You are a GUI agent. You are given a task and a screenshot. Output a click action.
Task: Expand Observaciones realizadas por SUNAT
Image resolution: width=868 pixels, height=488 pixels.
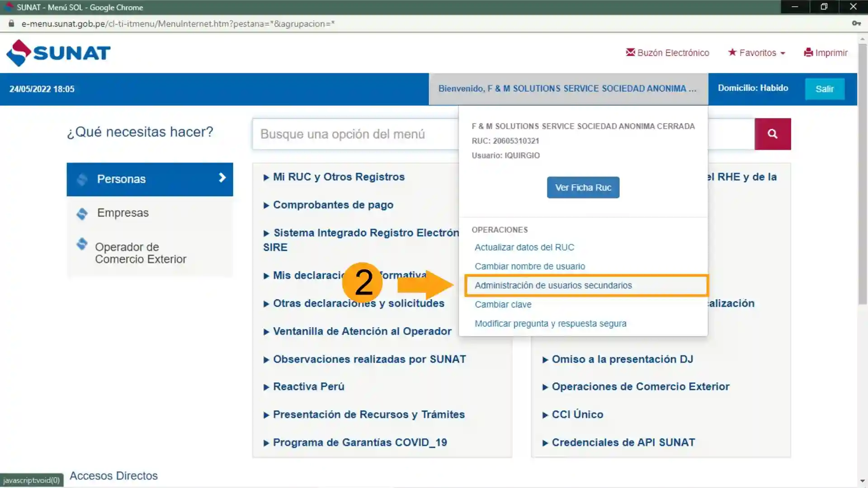pyautogui.click(x=364, y=360)
